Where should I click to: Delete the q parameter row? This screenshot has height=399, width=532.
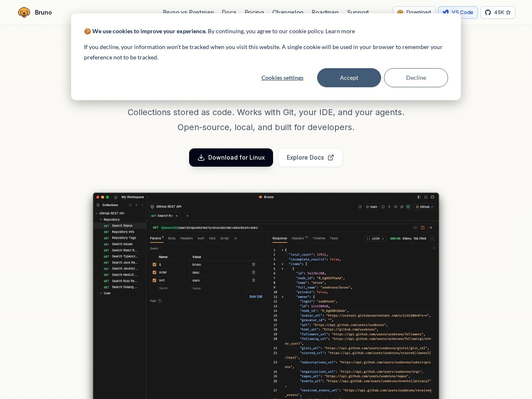(x=254, y=264)
